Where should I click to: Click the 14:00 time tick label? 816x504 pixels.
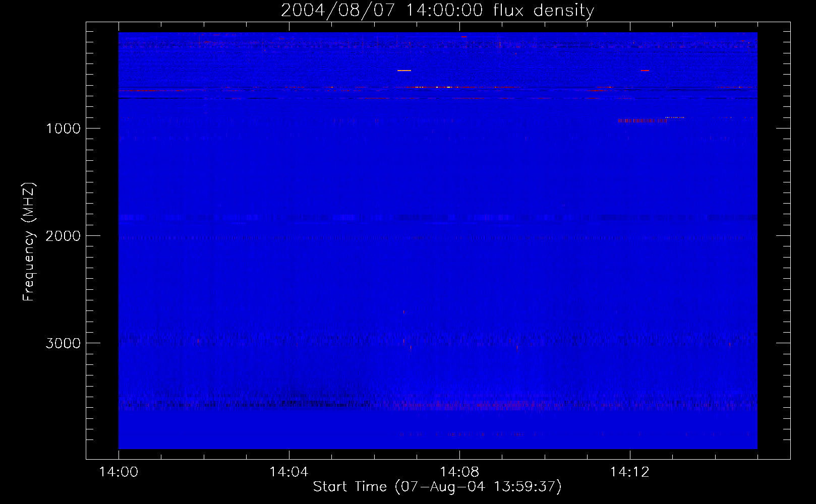[119, 472]
